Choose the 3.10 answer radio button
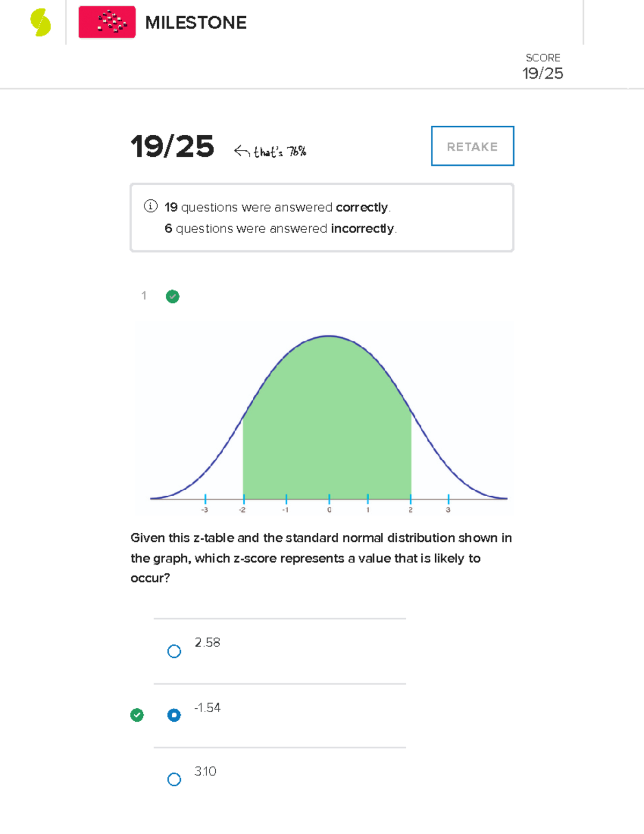The height and width of the screenshot is (834, 644). (174, 779)
